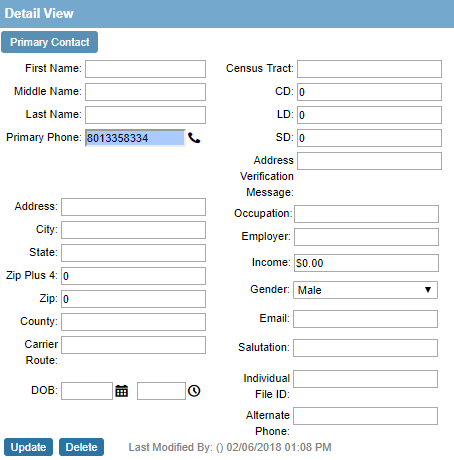The width and height of the screenshot is (454, 460).
Task: Focus the Zip Plus 4 field
Action: pos(133,276)
